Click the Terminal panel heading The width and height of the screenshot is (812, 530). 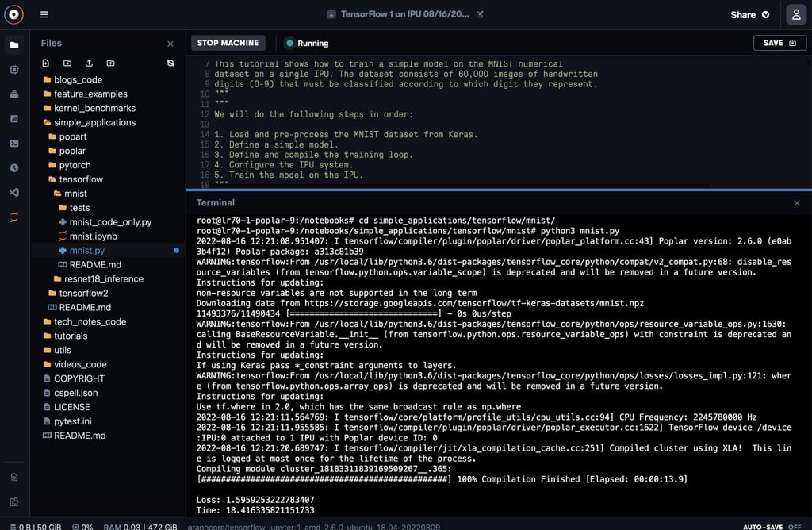[216, 203]
